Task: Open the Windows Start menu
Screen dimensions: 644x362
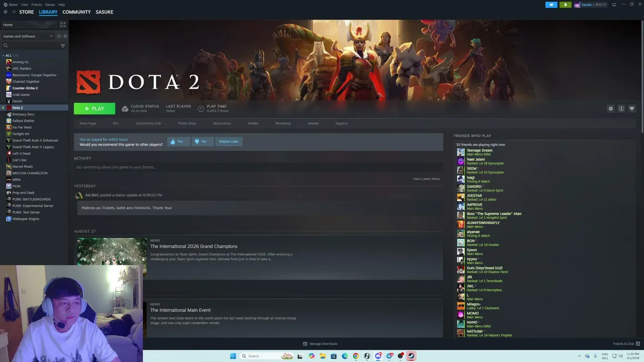Action: click(233, 356)
